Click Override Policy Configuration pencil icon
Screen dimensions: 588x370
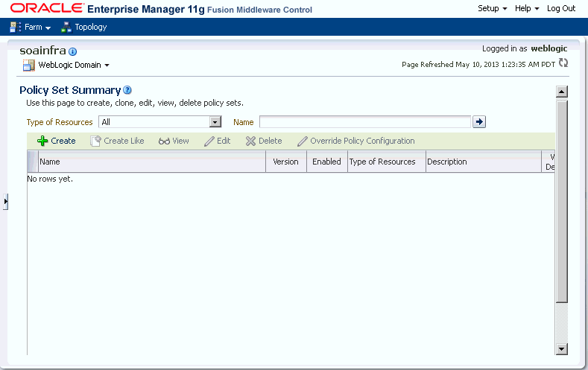click(x=303, y=141)
